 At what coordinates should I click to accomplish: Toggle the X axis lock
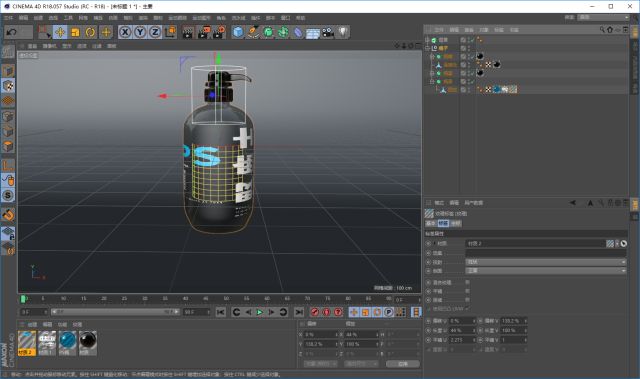pyautogui.click(x=125, y=32)
